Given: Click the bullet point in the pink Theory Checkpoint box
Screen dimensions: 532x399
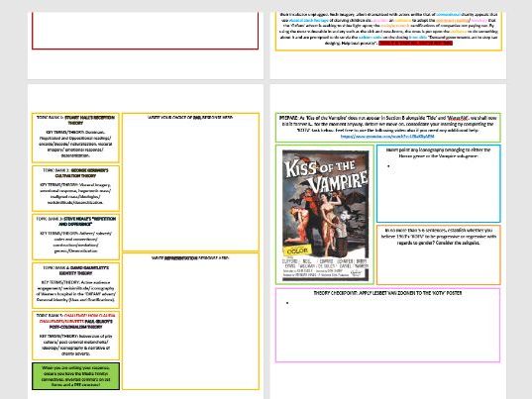Looking at the screenshot, I should (x=287, y=303).
